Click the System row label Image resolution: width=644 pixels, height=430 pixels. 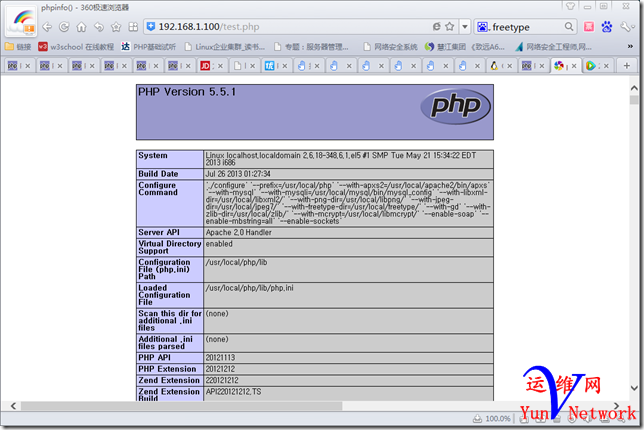tap(153, 156)
